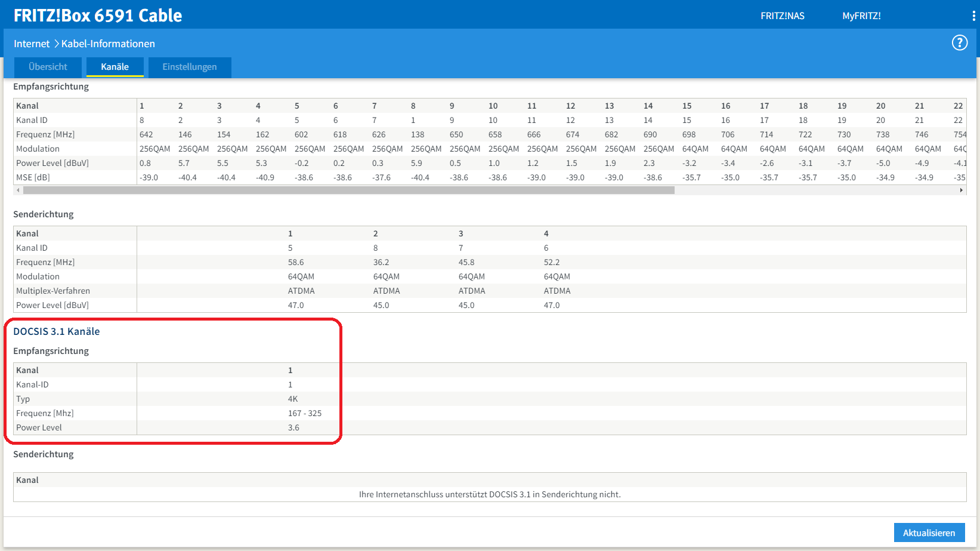Open FRITZ!NAS
The height and width of the screenshot is (551, 980).
[x=782, y=16]
